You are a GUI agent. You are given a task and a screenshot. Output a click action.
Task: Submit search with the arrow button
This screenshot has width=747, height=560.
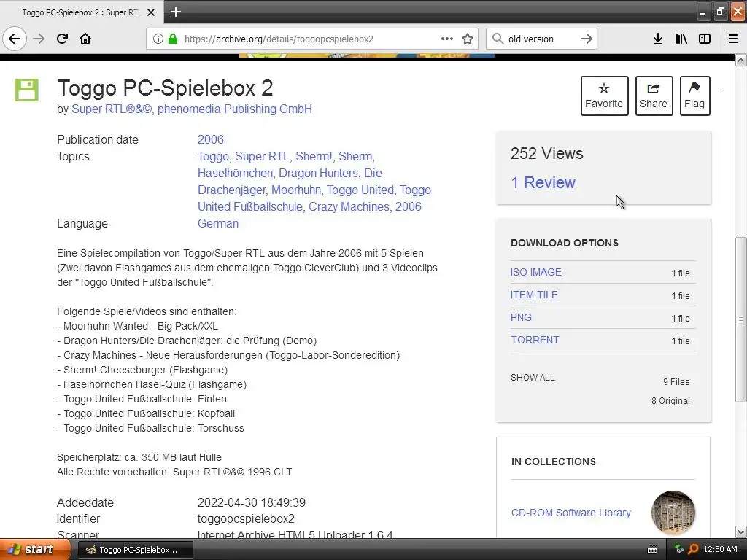587,39
